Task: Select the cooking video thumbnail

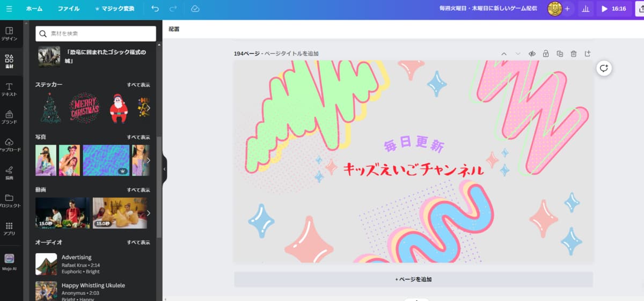Action: coord(63,213)
